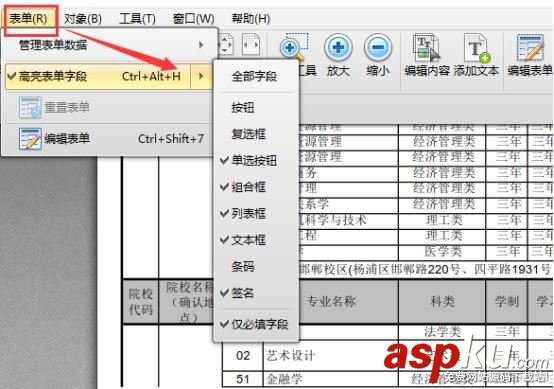Click the 重置表单 icon

(30, 107)
